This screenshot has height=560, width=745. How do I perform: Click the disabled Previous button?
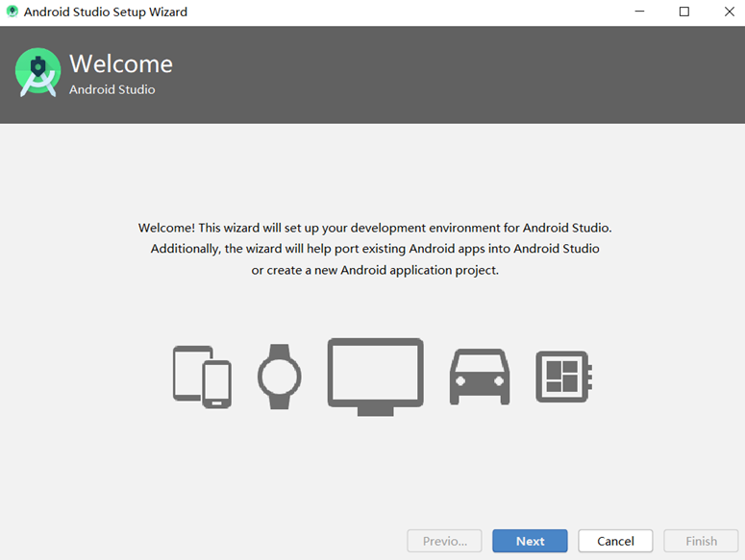(444, 541)
